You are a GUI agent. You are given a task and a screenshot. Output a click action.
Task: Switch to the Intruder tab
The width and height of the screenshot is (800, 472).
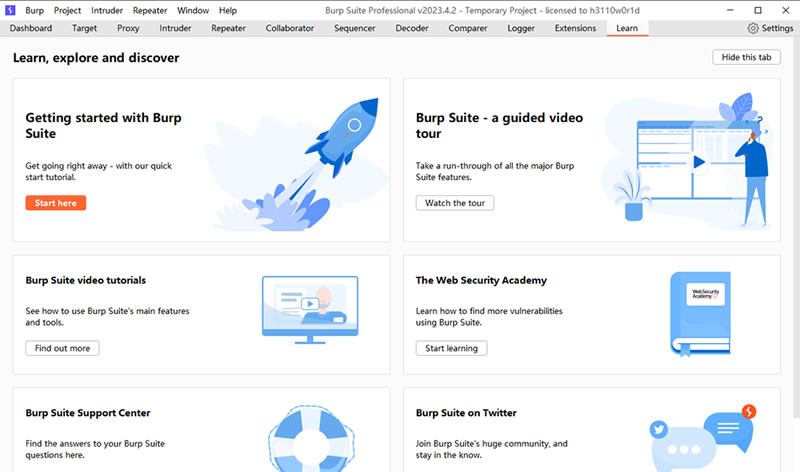[x=175, y=28]
